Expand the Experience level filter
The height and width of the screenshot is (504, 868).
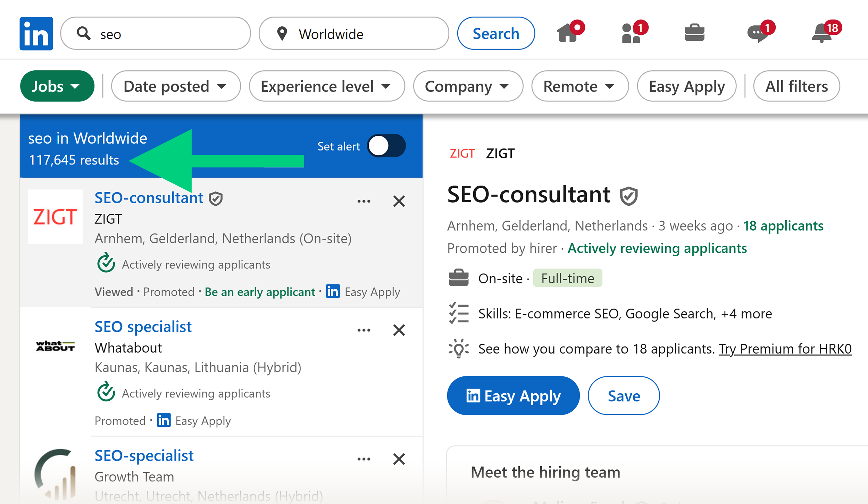pos(326,86)
